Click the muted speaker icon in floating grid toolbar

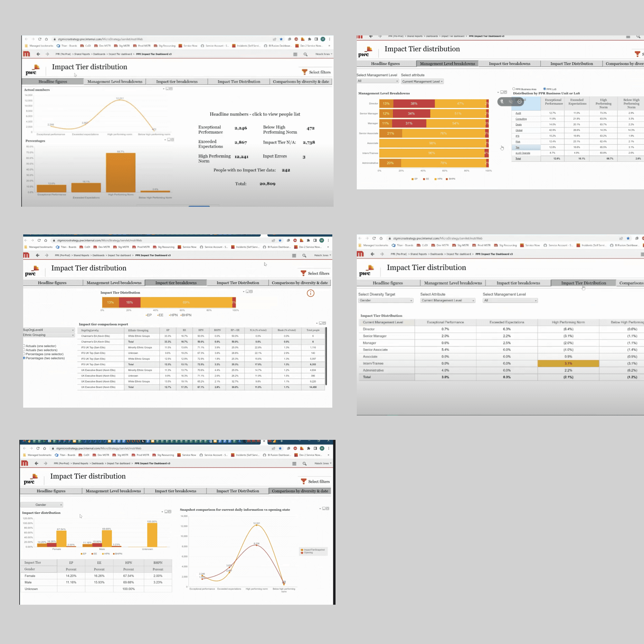pyautogui.click(x=511, y=101)
